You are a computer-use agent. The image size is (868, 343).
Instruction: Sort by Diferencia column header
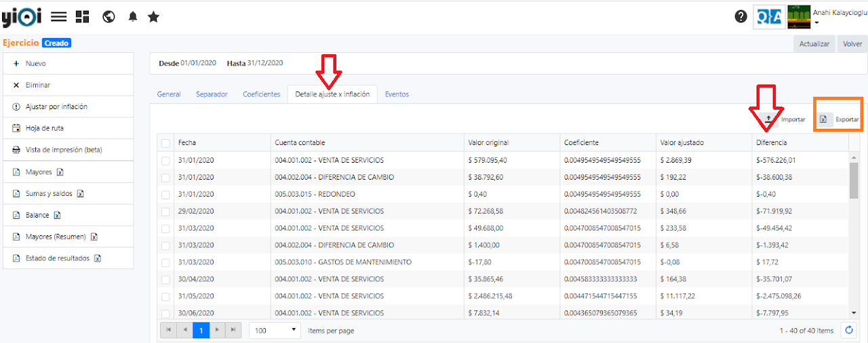pos(800,142)
